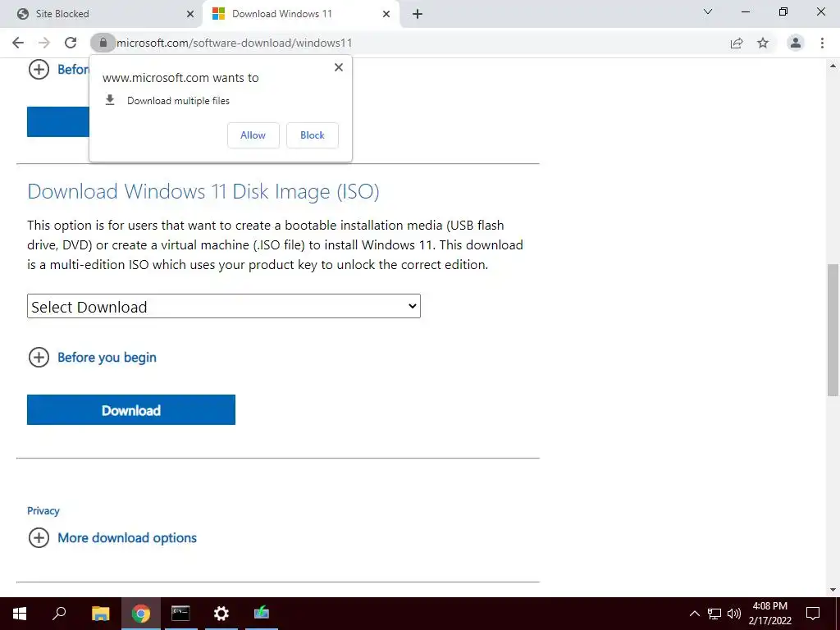The image size is (840, 630).
Task: Share this page using the share icon
Action: tap(737, 43)
